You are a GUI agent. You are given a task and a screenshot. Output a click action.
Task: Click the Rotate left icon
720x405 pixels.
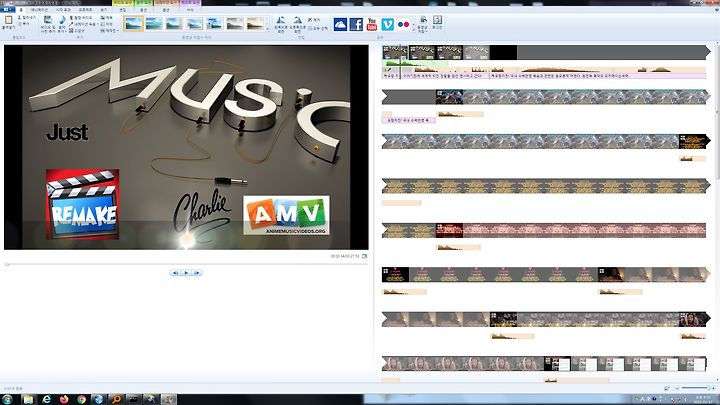coord(281,20)
